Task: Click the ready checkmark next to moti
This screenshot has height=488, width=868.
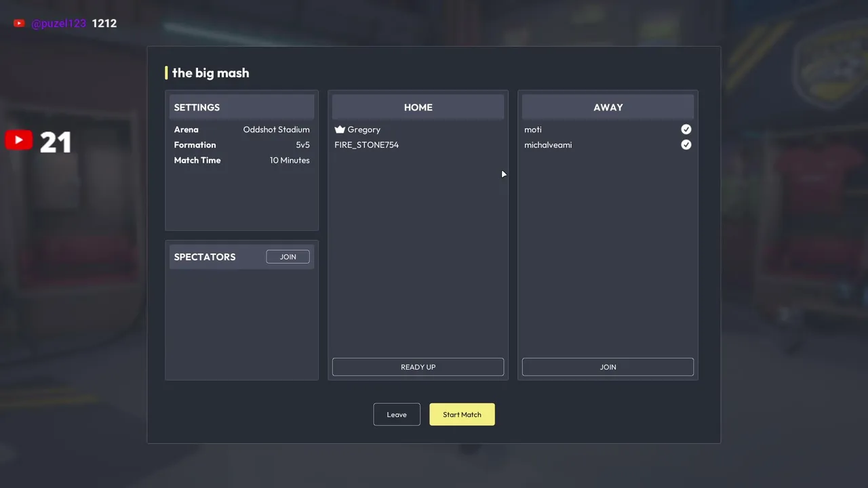Action: click(x=686, y=129)
